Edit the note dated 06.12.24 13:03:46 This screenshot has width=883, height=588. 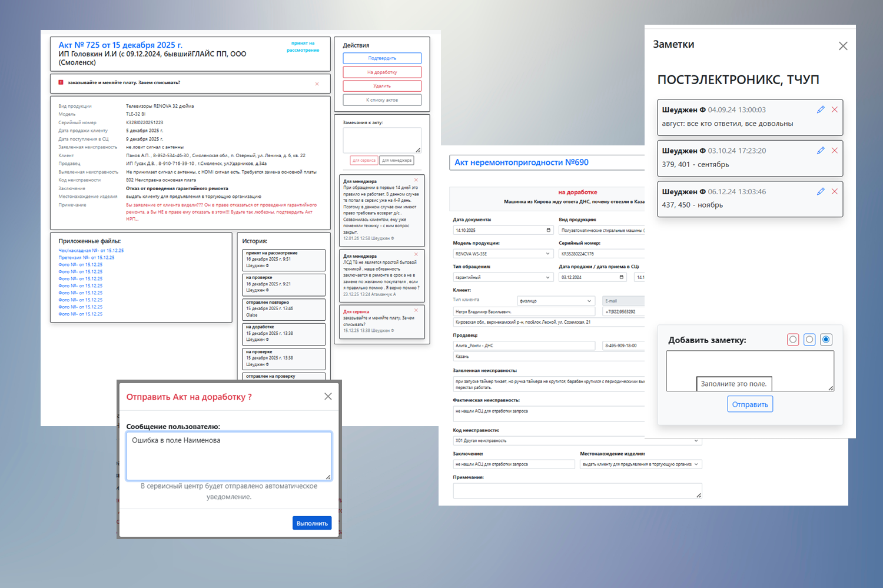coord(821,191)
